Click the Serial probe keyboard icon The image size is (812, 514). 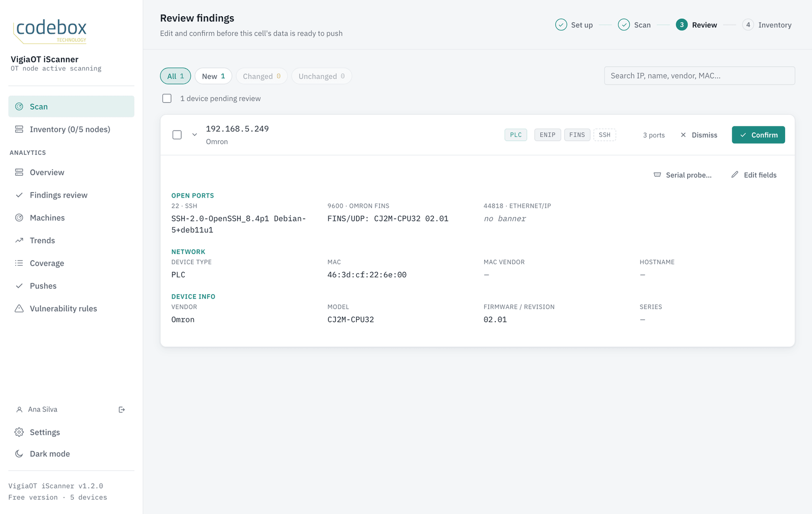(657, 175)
